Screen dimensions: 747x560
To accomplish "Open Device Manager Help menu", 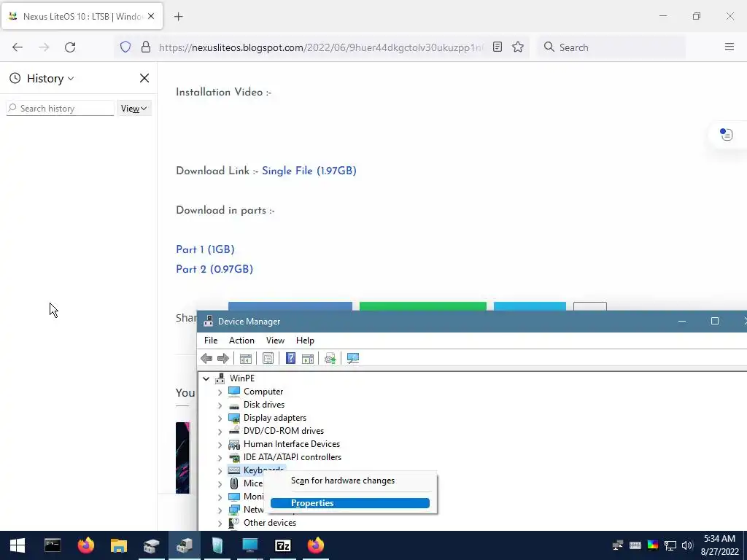I will 305,341.
